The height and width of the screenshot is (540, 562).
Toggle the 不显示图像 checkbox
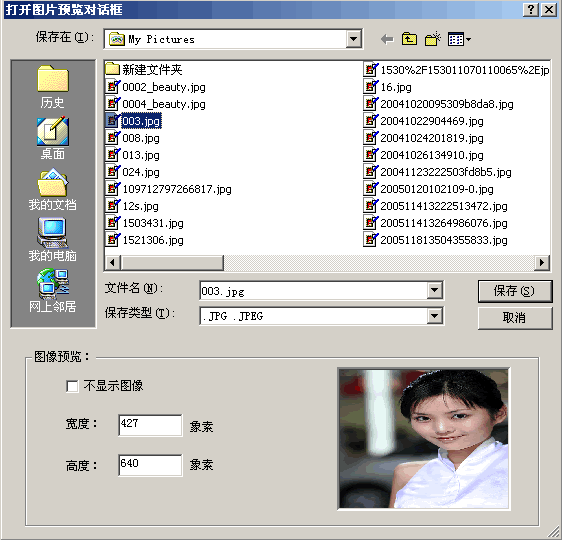72,386
